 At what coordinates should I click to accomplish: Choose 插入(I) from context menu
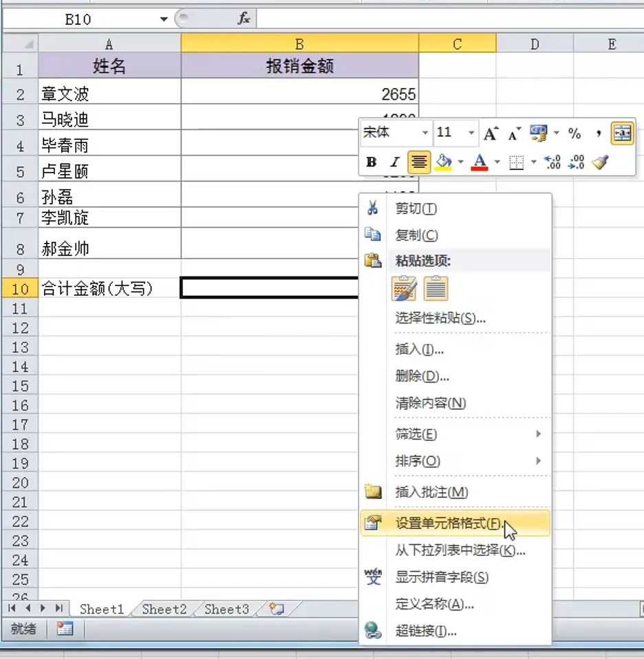coord(455,349)
